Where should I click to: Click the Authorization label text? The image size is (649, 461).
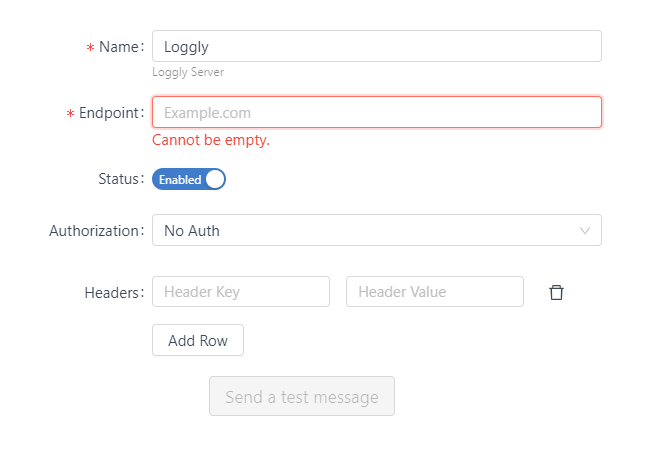click(96, 231)
